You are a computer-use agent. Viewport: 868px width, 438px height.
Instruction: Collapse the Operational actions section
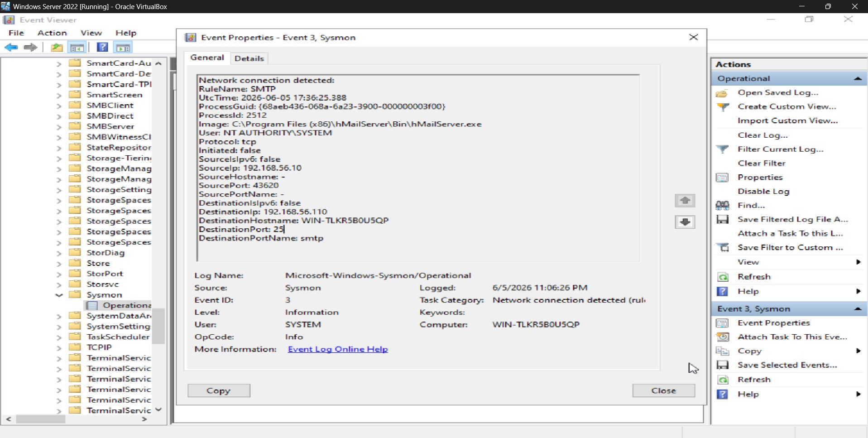tap(857, 78)
